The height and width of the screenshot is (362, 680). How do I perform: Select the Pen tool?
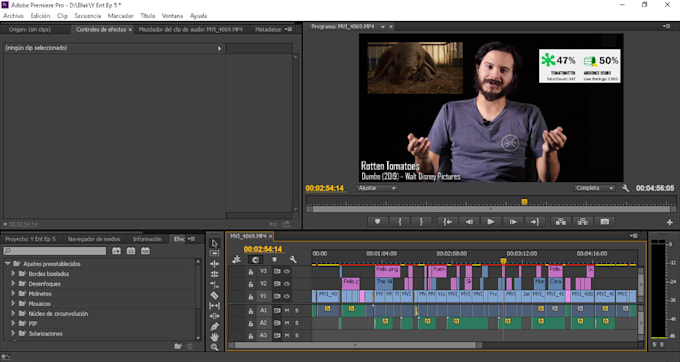pyautogui.click(x=214, y=326)
